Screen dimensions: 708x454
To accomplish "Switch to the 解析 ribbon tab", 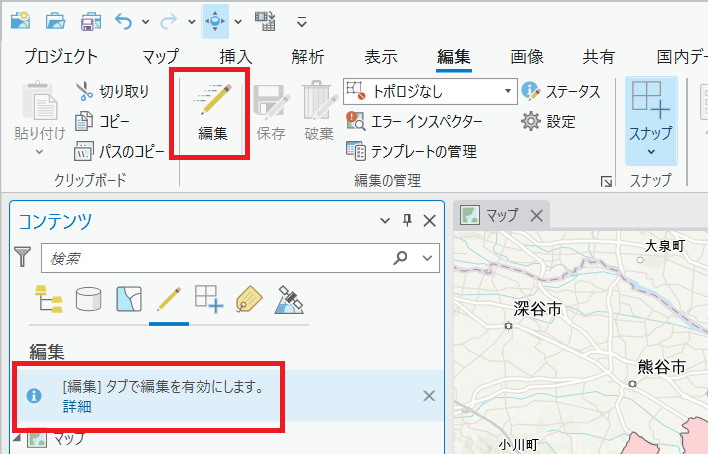I will [x=308, y=57].
